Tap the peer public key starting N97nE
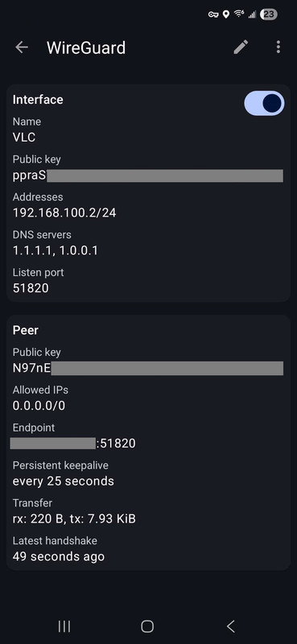The image size is (297, 644). pyautogui.click(x=148, y=369)
